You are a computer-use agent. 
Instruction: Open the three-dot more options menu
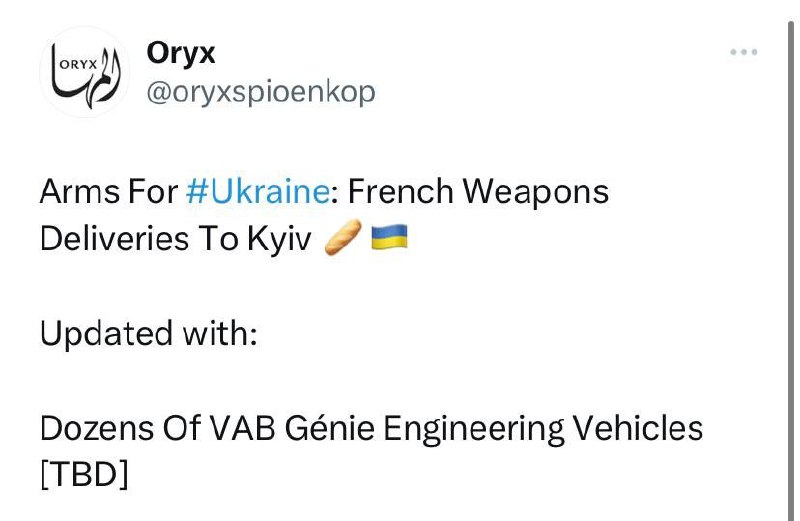(x=744, y=52)
